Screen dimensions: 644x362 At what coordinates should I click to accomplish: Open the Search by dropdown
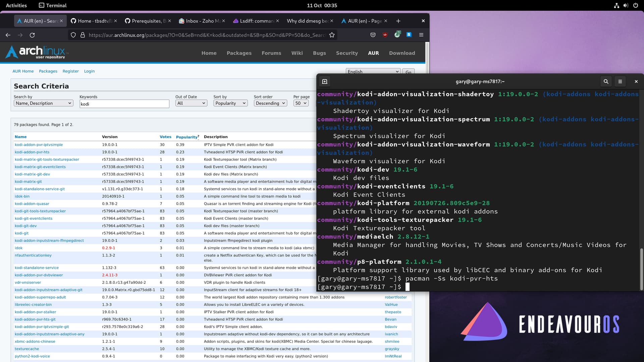point(43,103)
